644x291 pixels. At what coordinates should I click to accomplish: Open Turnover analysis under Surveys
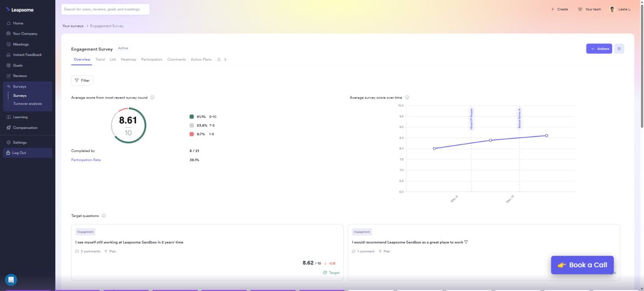pos(28,103)
